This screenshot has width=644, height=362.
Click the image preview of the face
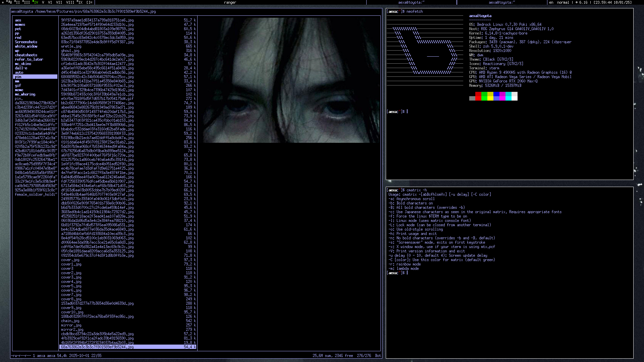click(291, 80)
